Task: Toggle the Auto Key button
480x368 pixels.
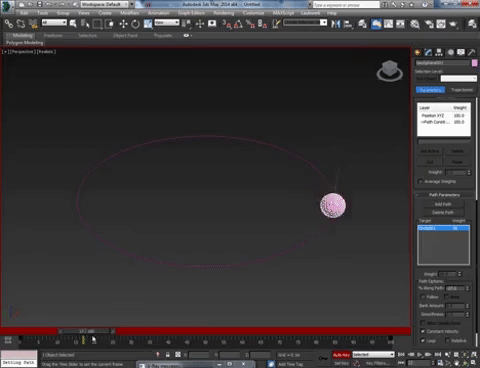Action: point(341,355)
